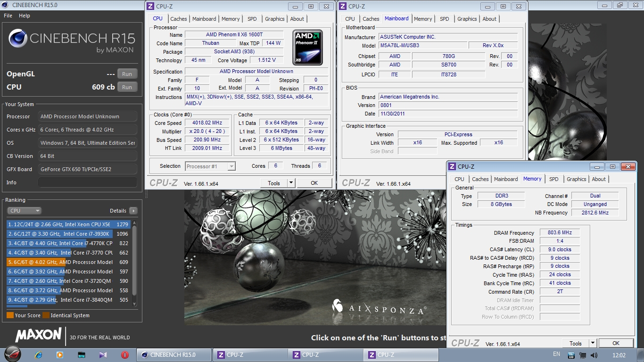
Task: Open the ROG Start button
Action: pyautogui.click(x=14, y=354)
